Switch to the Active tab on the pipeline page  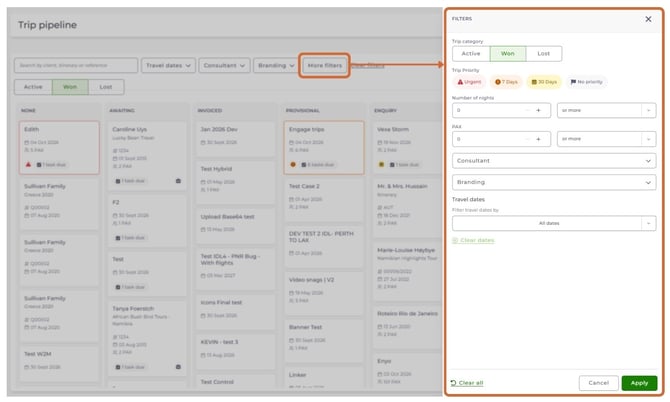tap(33, 87)
